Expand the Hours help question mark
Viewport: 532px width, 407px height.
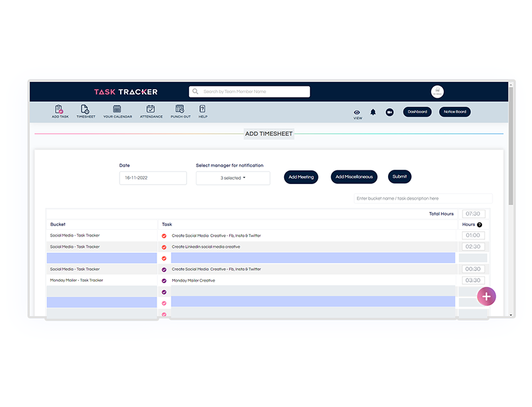(479, 224)
